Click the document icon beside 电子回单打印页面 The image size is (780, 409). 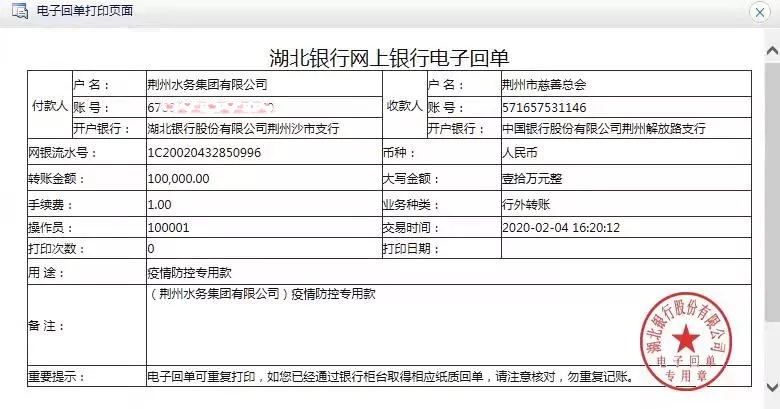tap(17, 11)
